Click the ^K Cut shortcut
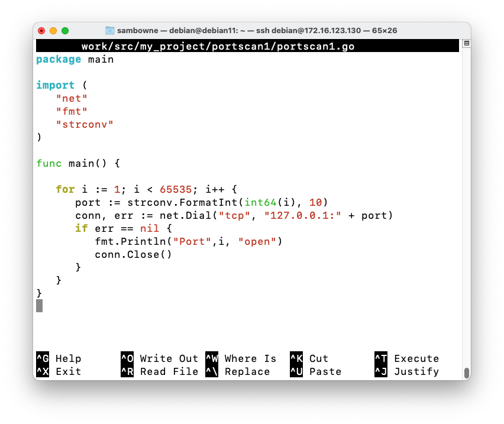 [309, 358]
